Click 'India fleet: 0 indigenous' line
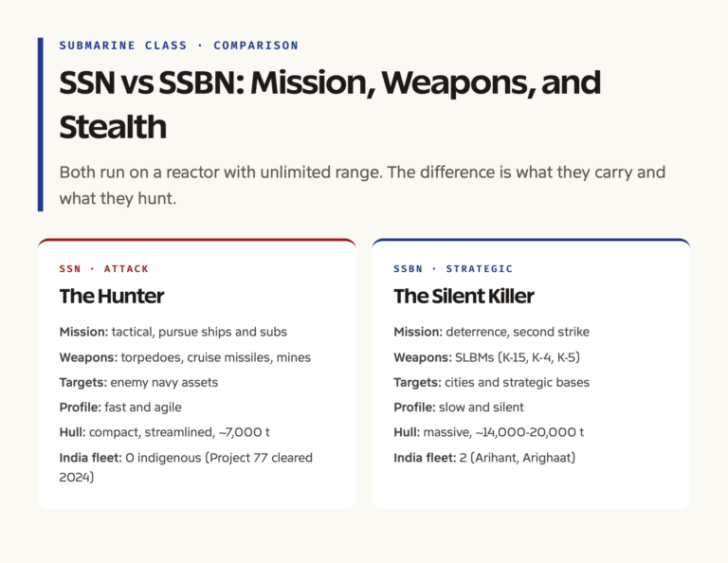Viewport: 728px width, 563px height. (x=186, y=467)
